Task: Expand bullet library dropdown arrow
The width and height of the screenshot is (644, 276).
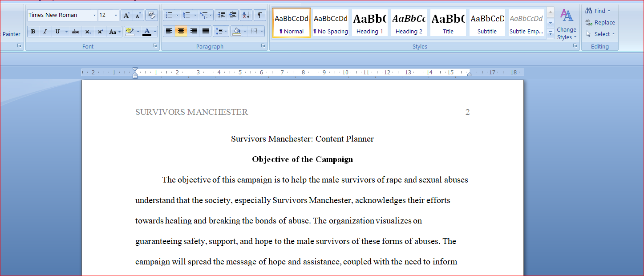Action: pyautogui.click(x=177, y=15)
